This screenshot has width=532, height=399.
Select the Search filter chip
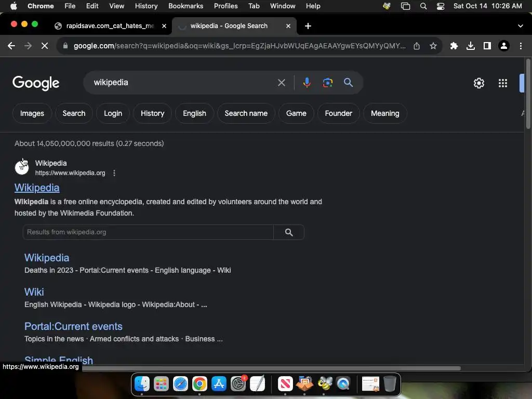pyautogui.click(x=74, y=113)
